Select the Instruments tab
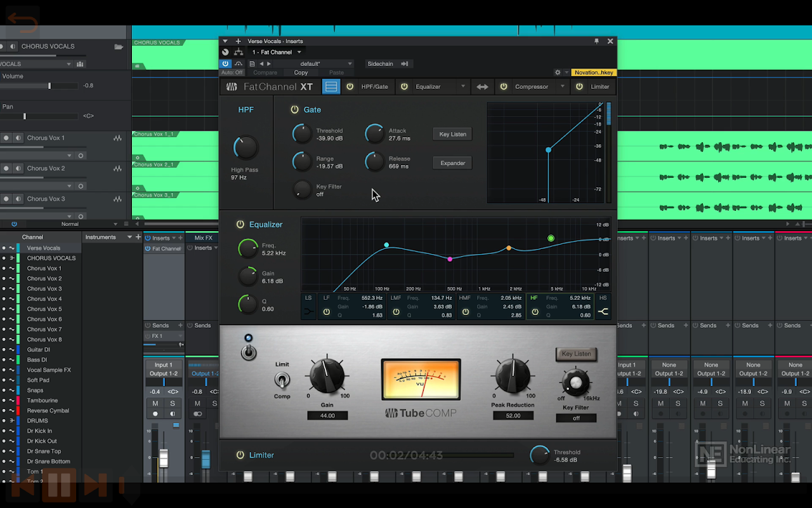Image resolution: width=812 pixels, height=508 pixels. click(x=101, y=237)
